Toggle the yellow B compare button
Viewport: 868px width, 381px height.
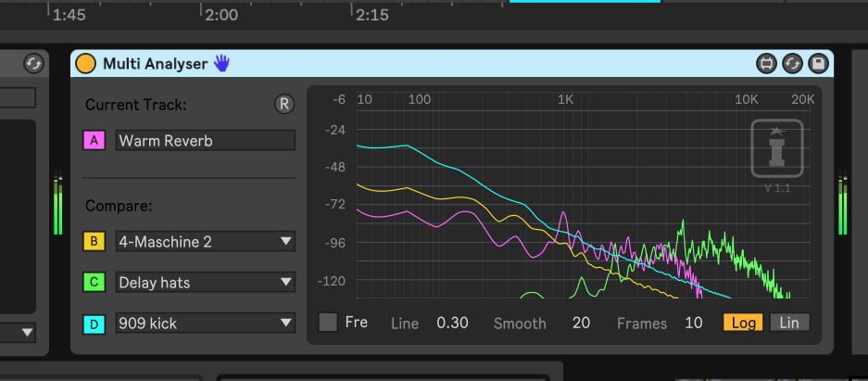(94, 242)
